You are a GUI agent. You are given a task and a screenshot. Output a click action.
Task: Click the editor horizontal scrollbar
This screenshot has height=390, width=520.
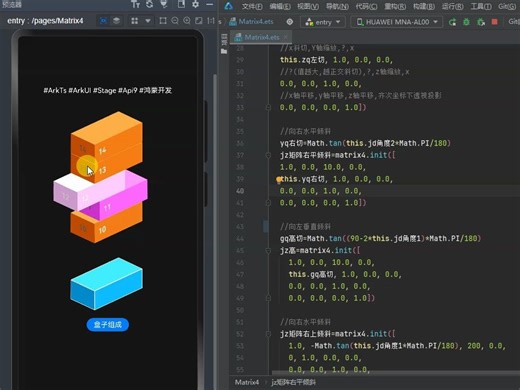395,373
